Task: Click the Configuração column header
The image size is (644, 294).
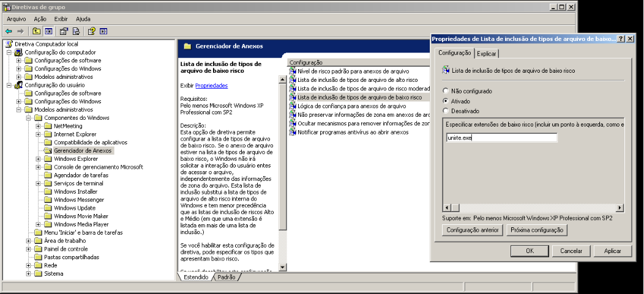Action: pos(358,62)
